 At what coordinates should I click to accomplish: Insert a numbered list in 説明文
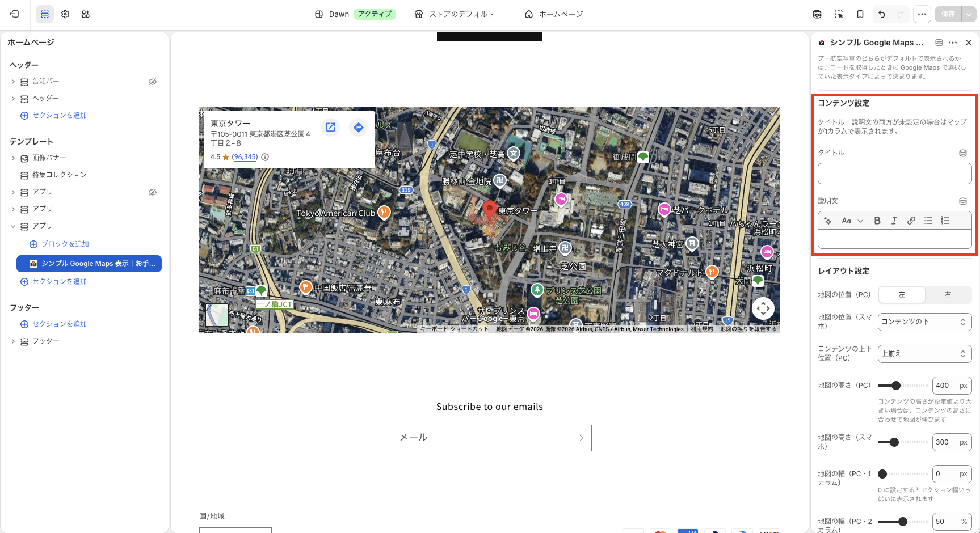[x=945, y=221]
